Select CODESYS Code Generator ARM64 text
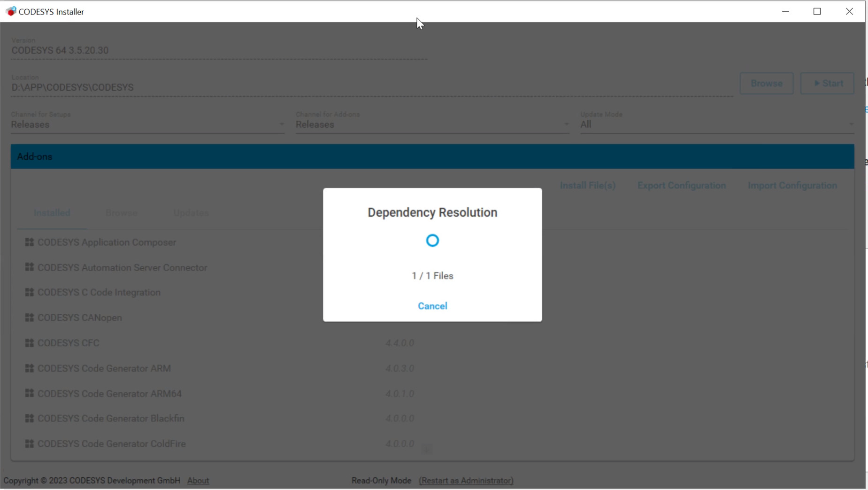 point(109,393)
